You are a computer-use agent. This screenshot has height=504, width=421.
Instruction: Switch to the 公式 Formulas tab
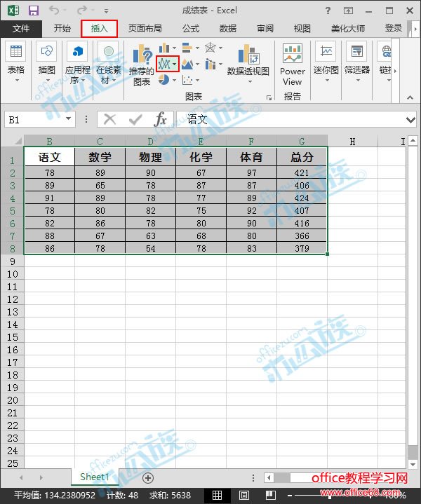[191, 28]
